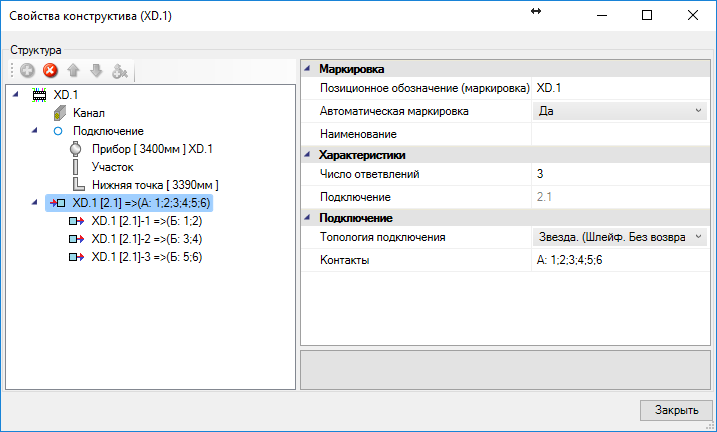Click the grayed-out add (plus) toolbar icon
Image resolution: width=717 pixels, height=432 pixels.
(x=28, y=72)
